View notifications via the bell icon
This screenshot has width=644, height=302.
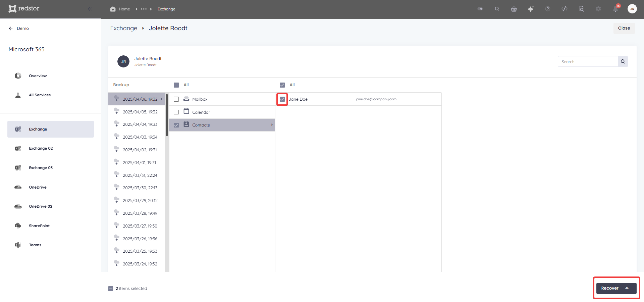[615, 9]
